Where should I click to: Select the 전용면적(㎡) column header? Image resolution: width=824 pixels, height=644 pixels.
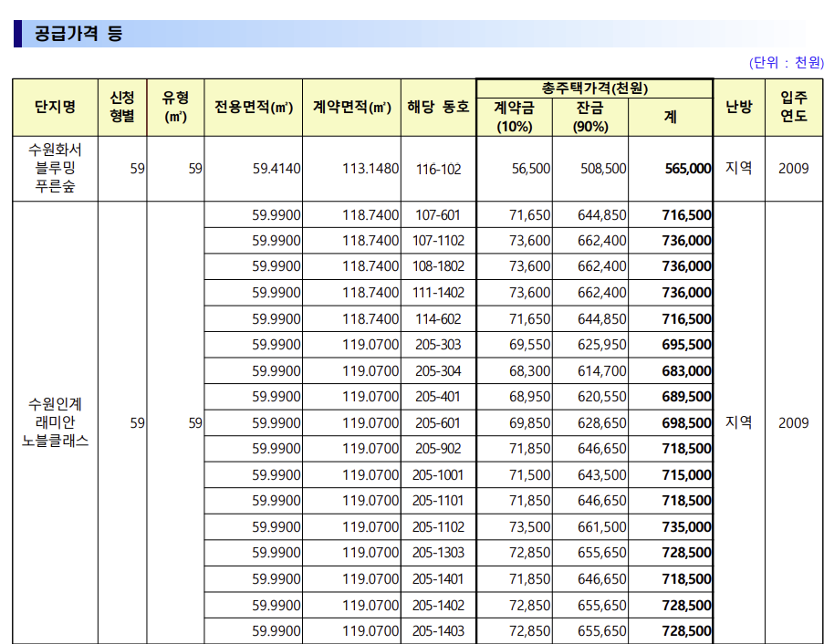[254, 107]
